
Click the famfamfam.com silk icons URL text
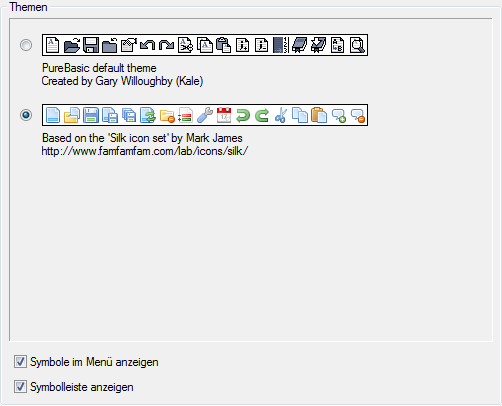[145, 151]
